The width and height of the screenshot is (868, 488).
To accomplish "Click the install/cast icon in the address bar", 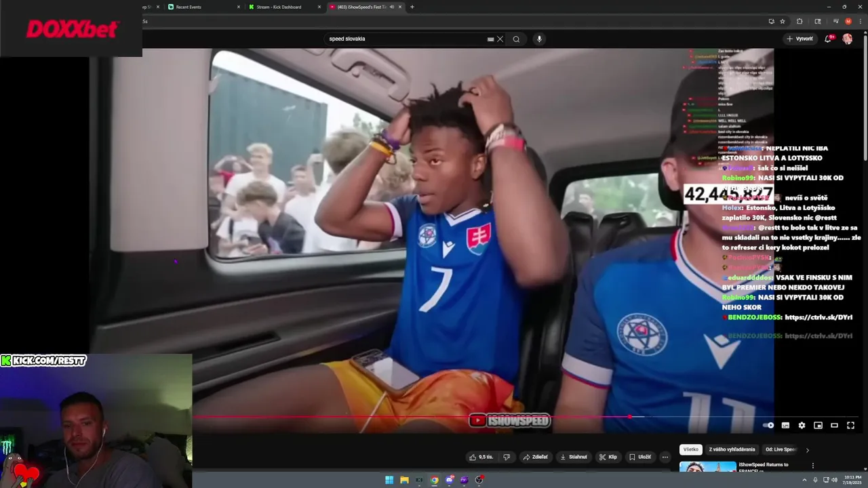I will 772,21.
